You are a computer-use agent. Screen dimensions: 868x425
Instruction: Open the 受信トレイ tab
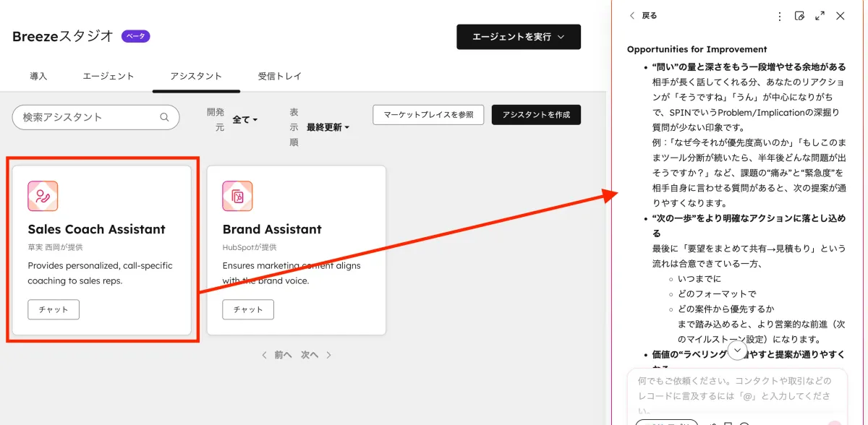pyautogui.click(x=278, y=75)
